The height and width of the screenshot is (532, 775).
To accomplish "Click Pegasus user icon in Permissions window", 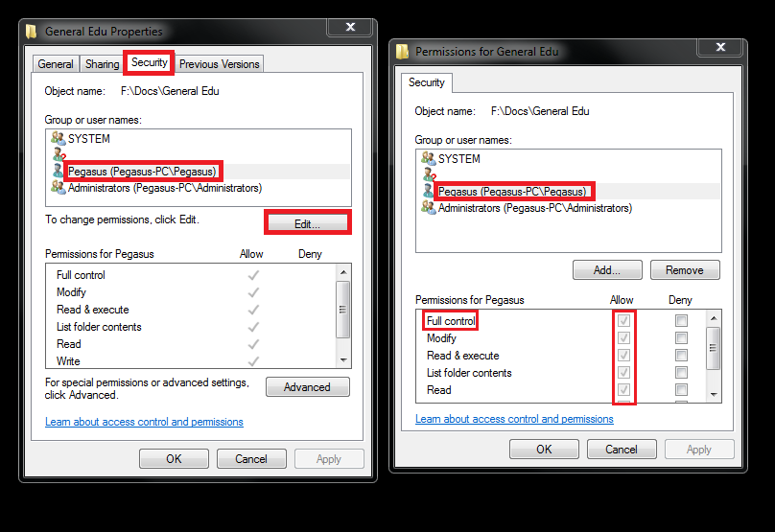I will [428, 191].
